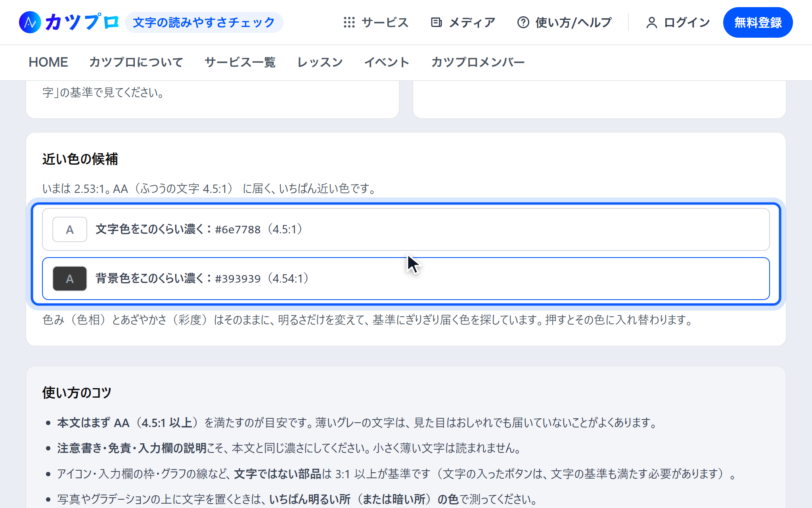Apply suggested text color #6e7788
The height and width of the screenshot is (508, 812).
[x=406, y=229]
